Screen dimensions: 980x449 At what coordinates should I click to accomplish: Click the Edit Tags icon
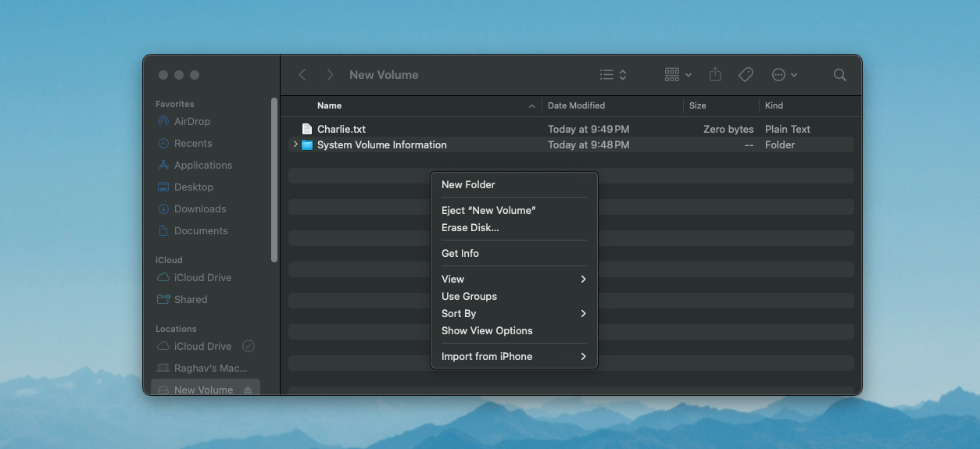pyautogui.click(x=746, y=75)
